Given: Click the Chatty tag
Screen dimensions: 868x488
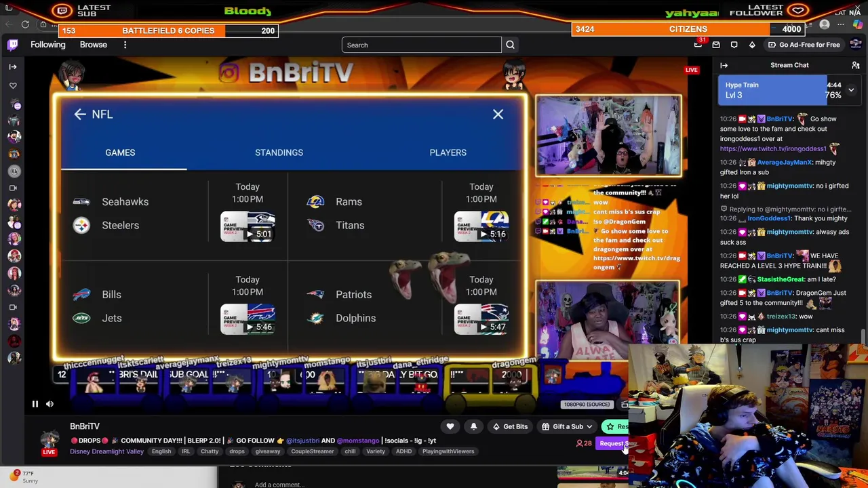Looking at the screenshot, I should tap(210, 451).
